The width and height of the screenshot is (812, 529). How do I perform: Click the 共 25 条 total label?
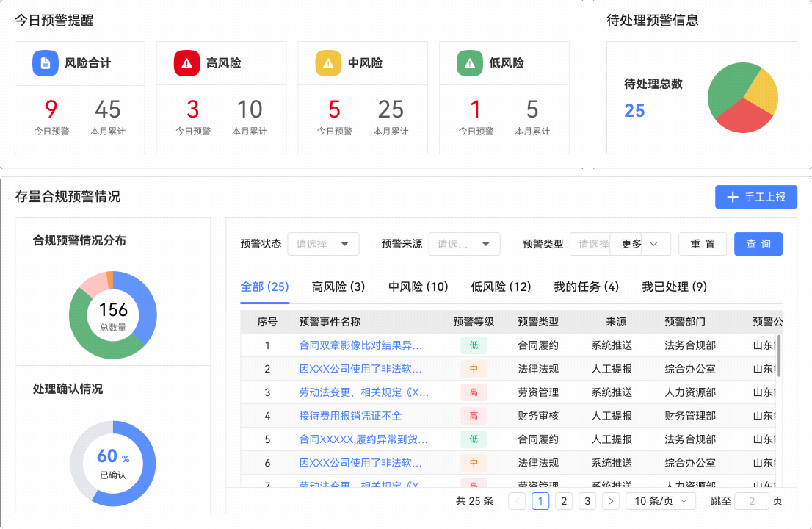[474, 501]
